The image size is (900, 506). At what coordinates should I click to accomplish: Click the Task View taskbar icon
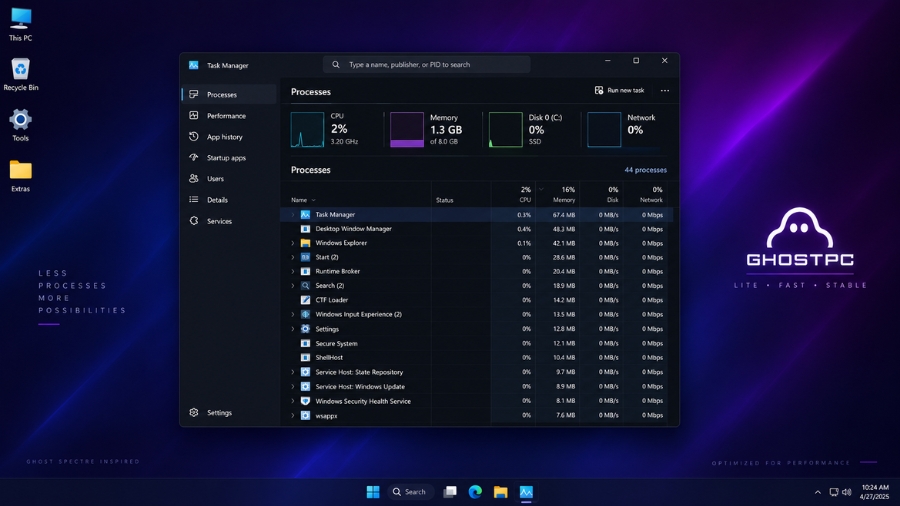pyautogui.click(x=450, y=492)
